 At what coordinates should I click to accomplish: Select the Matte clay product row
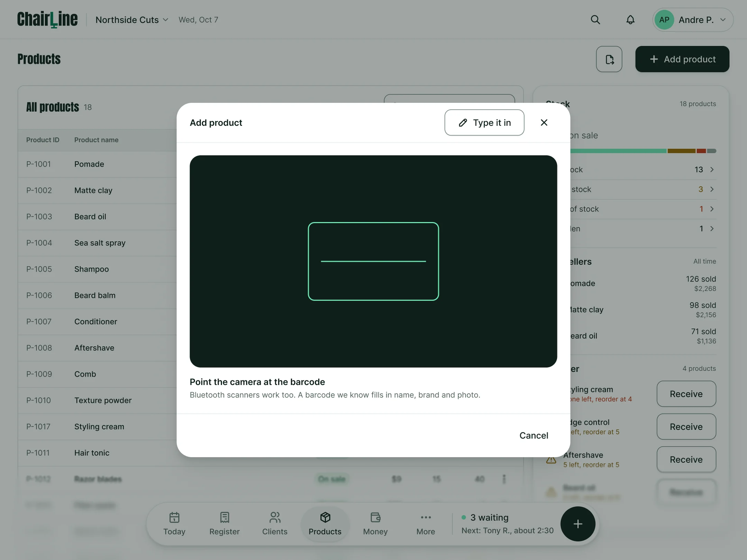pos(98,190)
